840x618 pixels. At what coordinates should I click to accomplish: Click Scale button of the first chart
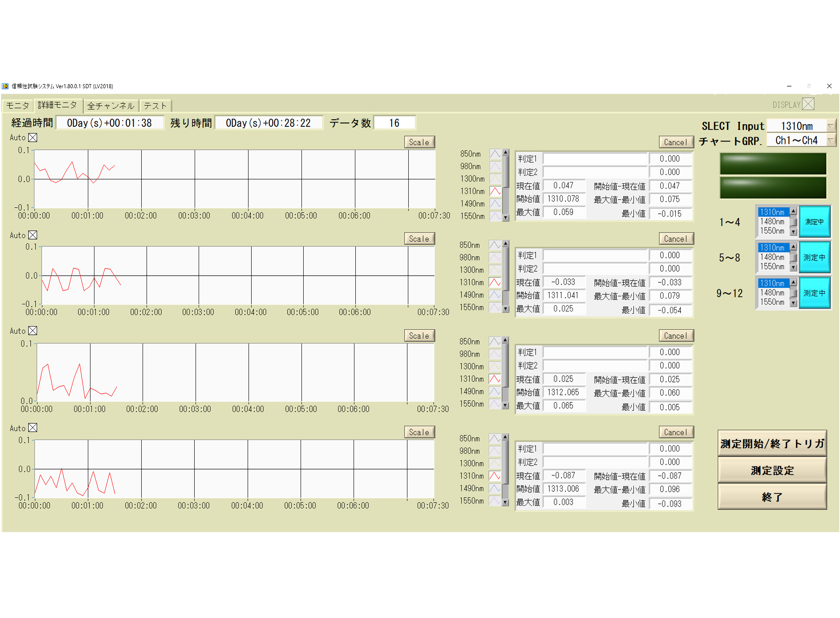(x=419, y=142)
